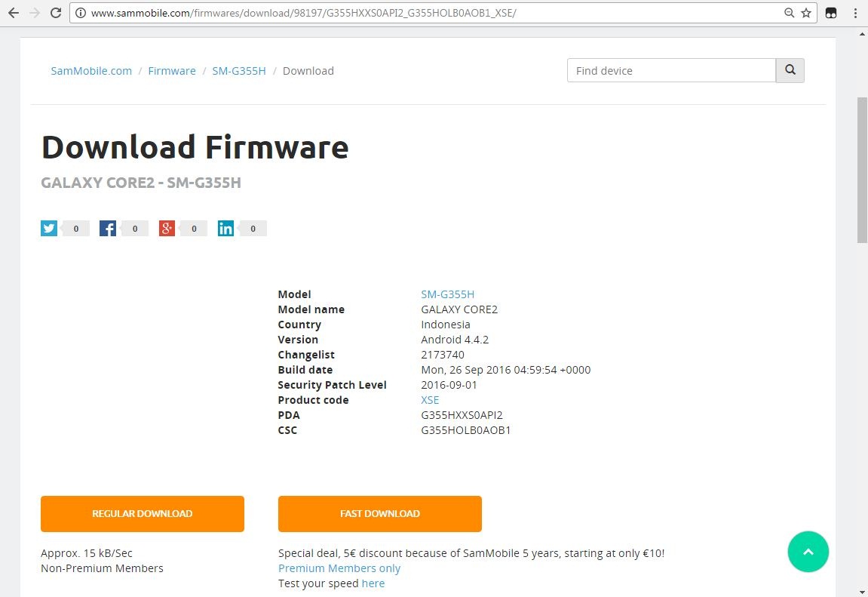The image size is (868, 597).
Task: Open the Premium Members only link
Action: tap(339, 568)
